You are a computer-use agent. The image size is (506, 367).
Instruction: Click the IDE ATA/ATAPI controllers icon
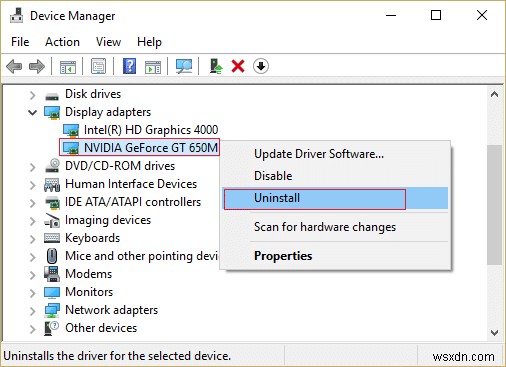click(x=52, y=202)
